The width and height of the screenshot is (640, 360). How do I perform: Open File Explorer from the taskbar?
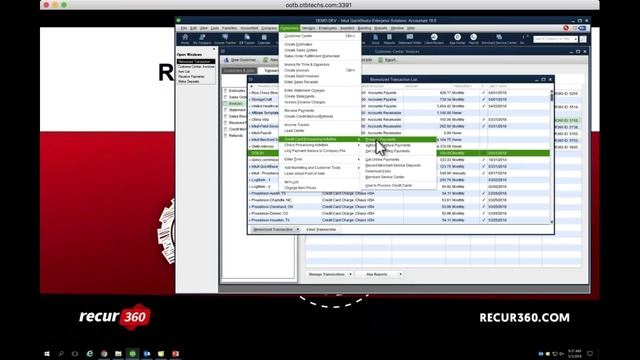118,353
